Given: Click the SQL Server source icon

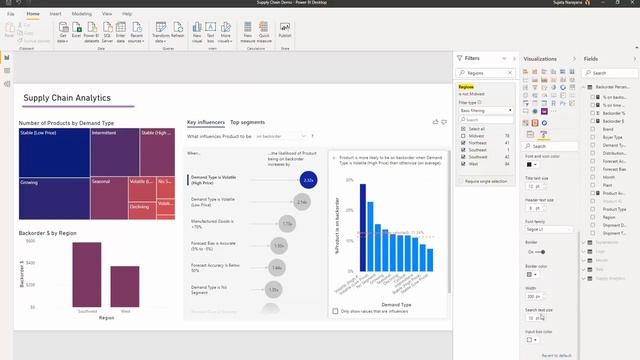Looking at the screenshot, I should 107,32.
